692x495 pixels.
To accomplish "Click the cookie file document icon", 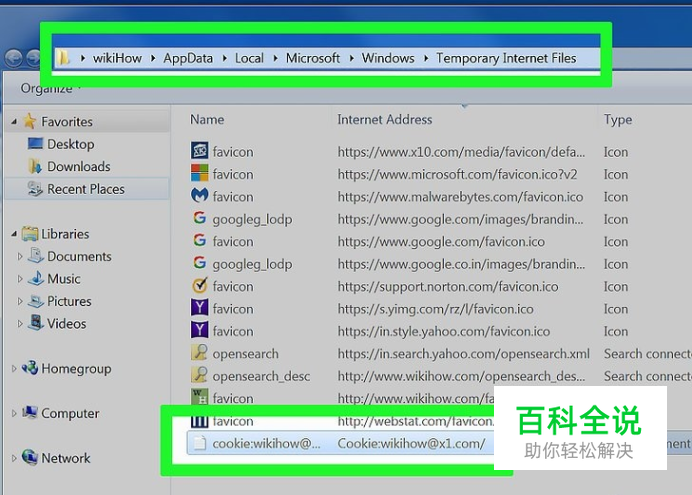I will tap(200, 442).
